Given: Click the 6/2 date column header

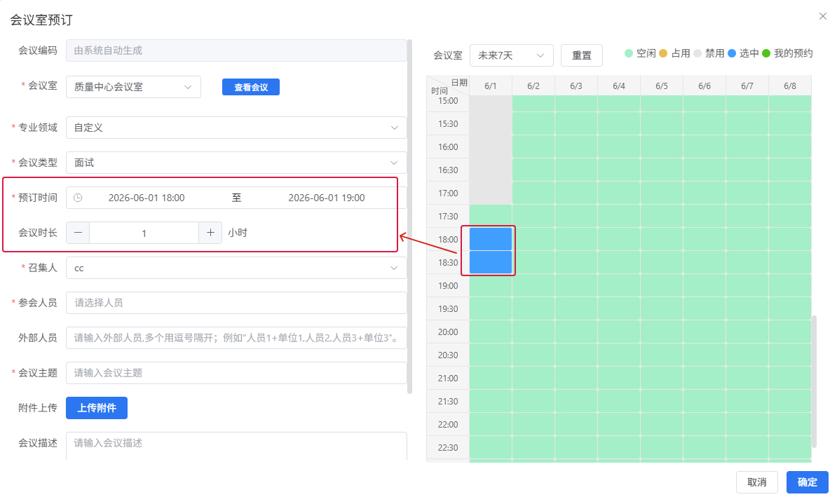Looking at the screenshot, I should [x=533, y=86].
